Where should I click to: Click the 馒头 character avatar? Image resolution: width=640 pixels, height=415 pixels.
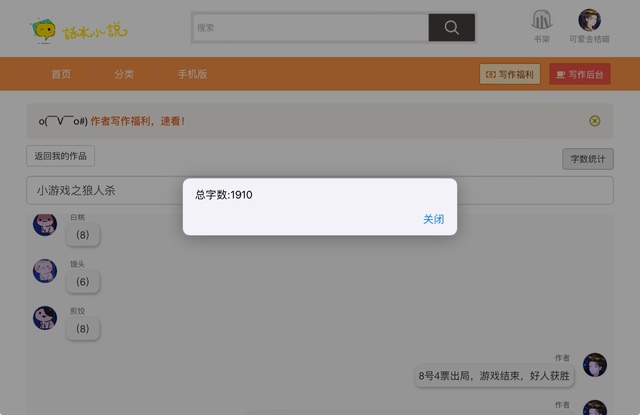pos(45,271)
